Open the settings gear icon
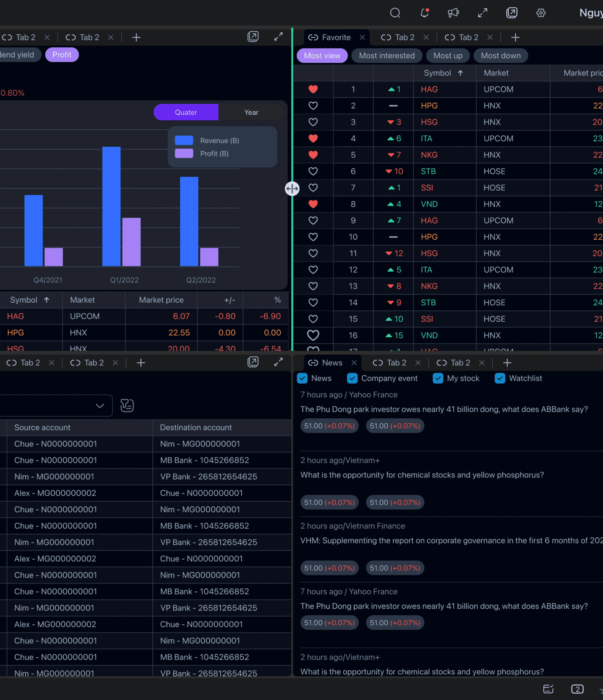The width and height of the screenshot is (603, 700). pyautogui.click(x=540, y=13)
